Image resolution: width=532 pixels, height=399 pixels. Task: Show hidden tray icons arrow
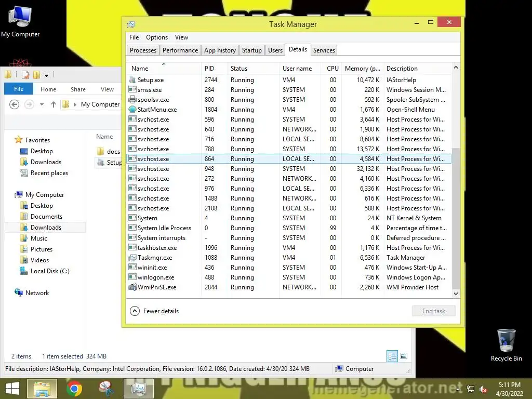coord(458,389)
